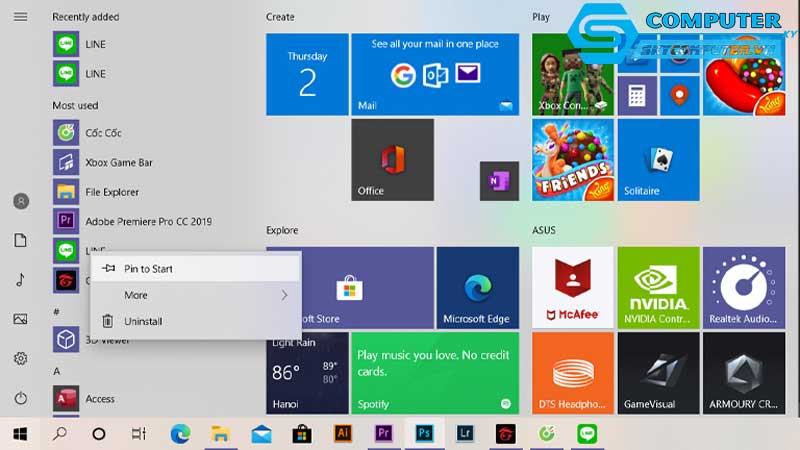Choose Uninstall from the context menu

pyautogui.click(x=142, y=321)
